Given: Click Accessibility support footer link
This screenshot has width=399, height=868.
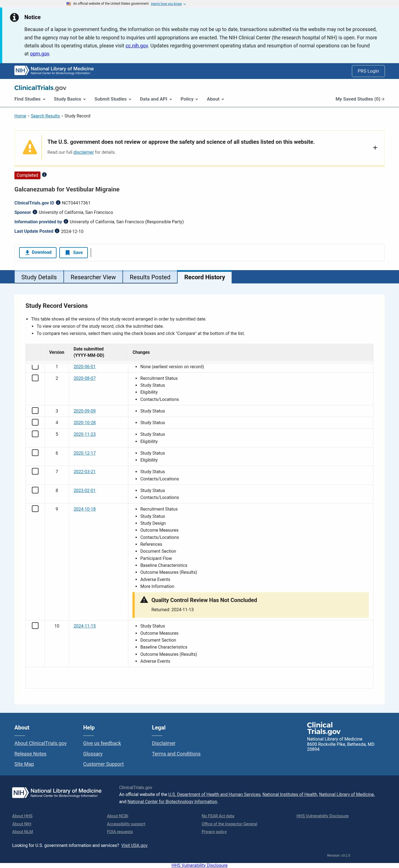Looking at the screenshot, I should [x=126, y=823].
